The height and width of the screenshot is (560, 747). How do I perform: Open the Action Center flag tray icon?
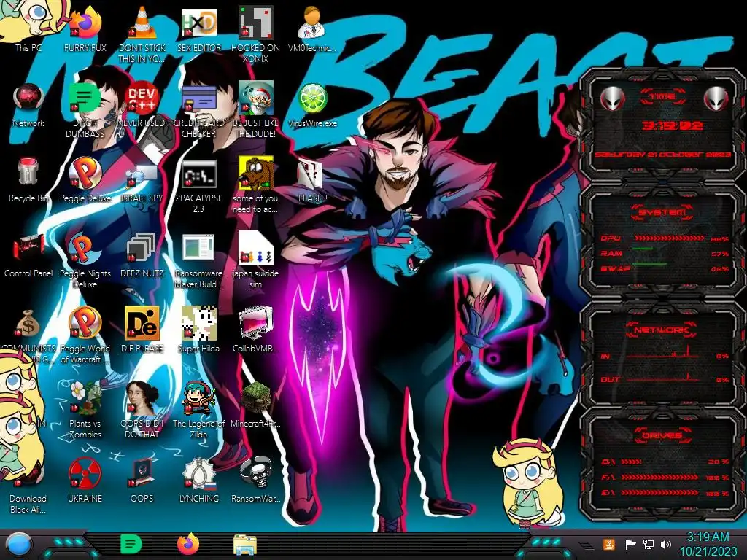[x=630, y=544]
